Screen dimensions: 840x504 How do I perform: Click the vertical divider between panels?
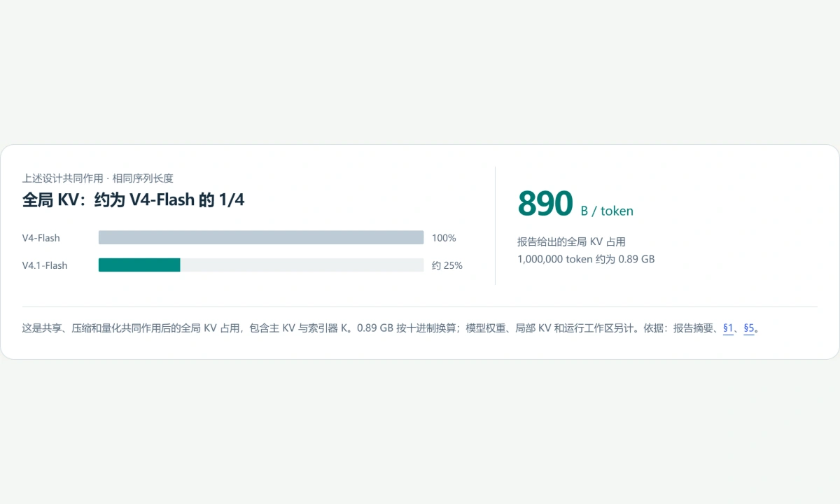[495, 225]
